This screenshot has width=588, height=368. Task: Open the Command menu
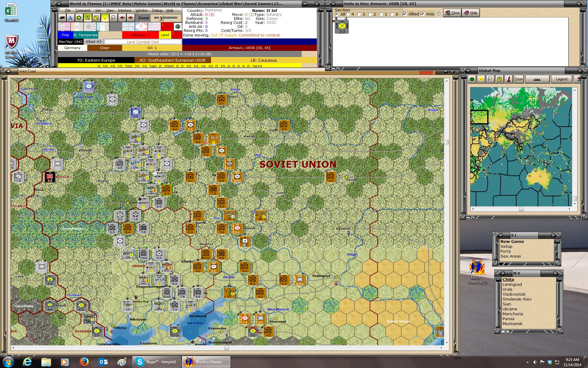[83, 10]
